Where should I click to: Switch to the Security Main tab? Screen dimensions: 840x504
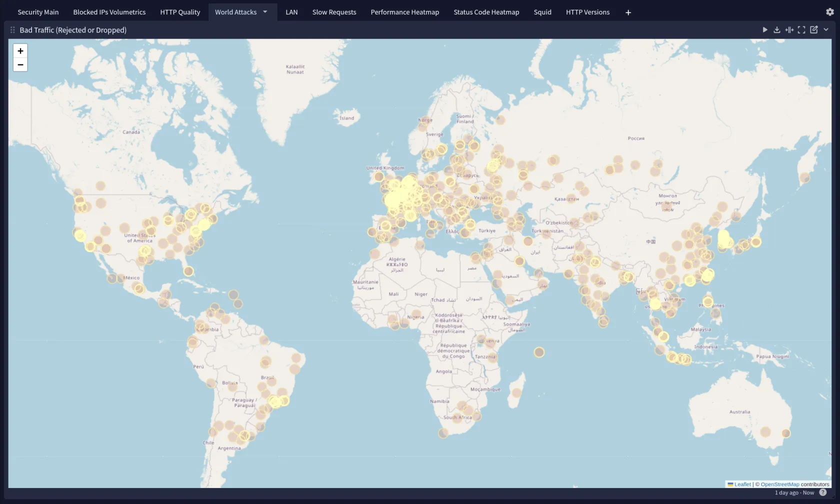pyautogui.click(x=38, y=12)
